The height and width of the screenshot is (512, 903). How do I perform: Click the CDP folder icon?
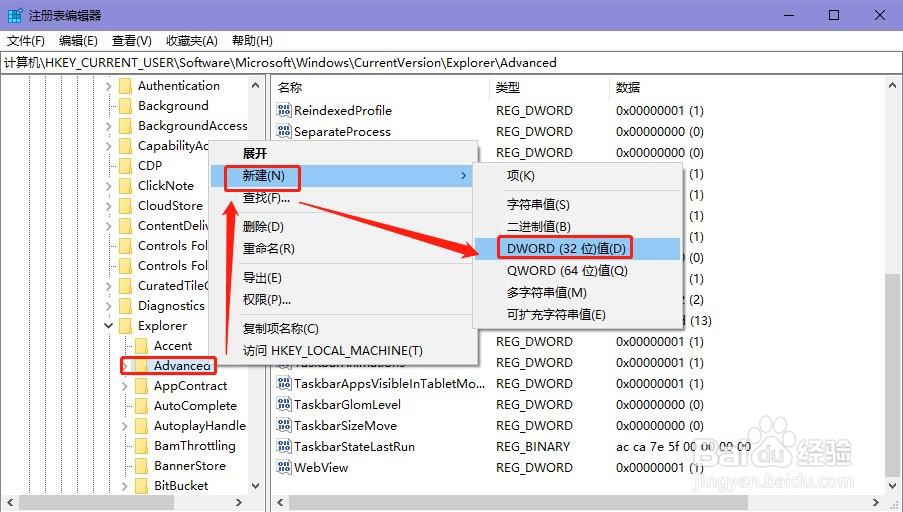pos(125,166)
